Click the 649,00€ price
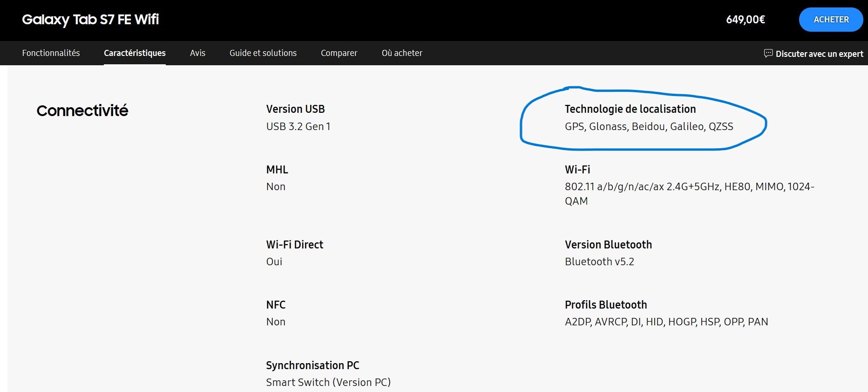The width and height of the screenshot is (868, 392). tap(746, 20)
